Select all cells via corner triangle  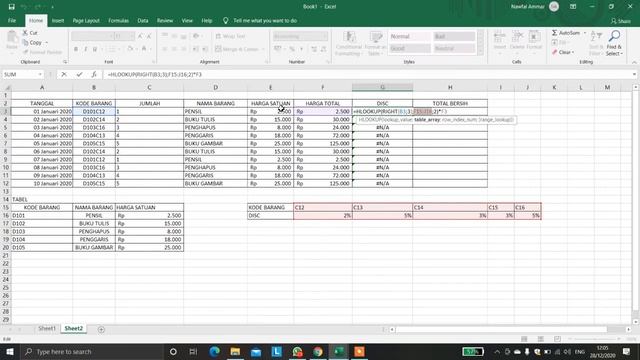pos(6,87)
